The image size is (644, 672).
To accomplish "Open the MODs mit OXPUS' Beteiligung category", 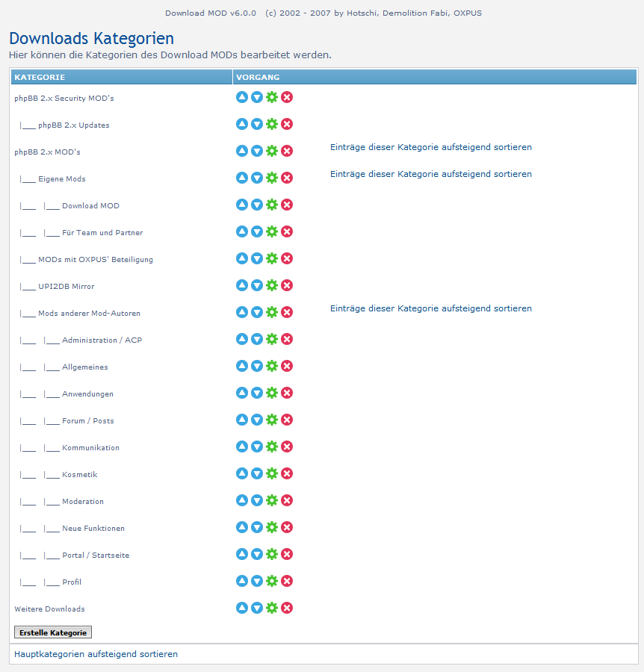I will (95, 260).
